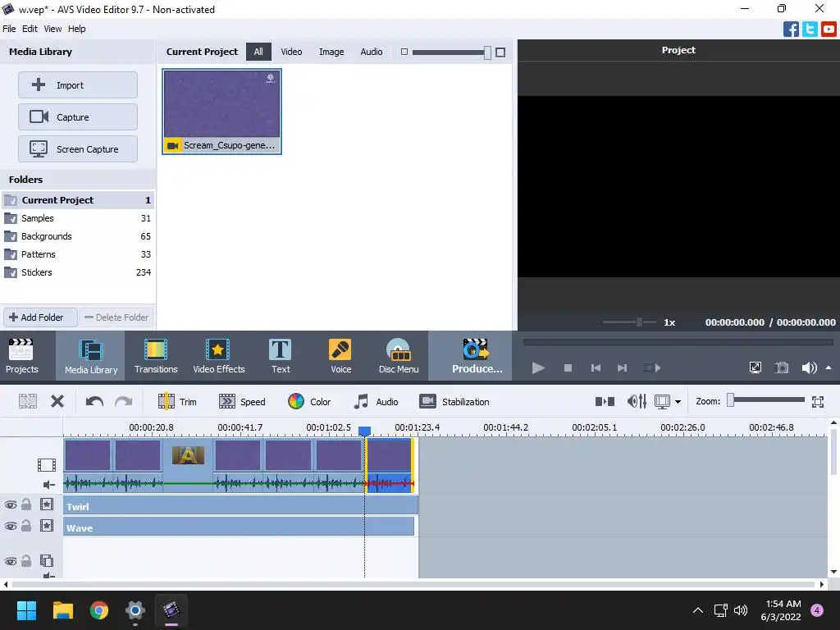This screenshot has height=630, width=840.
Task: Open the File menu
Action: (9, 29)
